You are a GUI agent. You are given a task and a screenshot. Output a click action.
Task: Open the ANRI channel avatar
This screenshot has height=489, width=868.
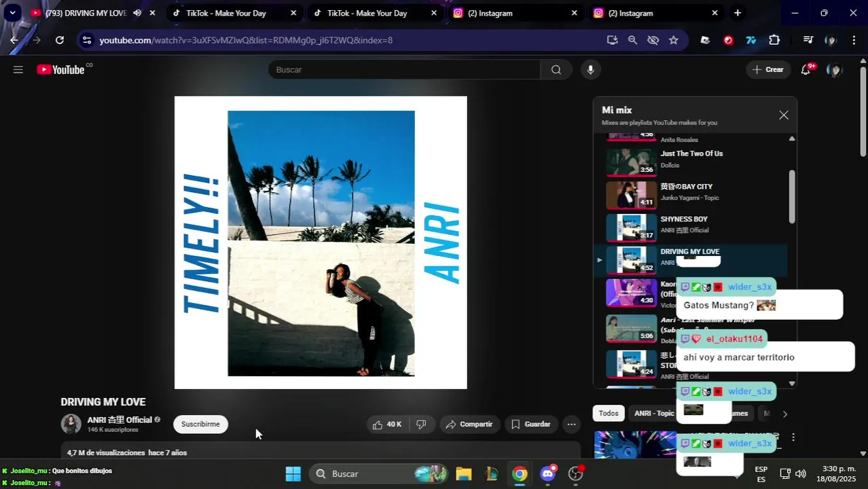(71, 424)
